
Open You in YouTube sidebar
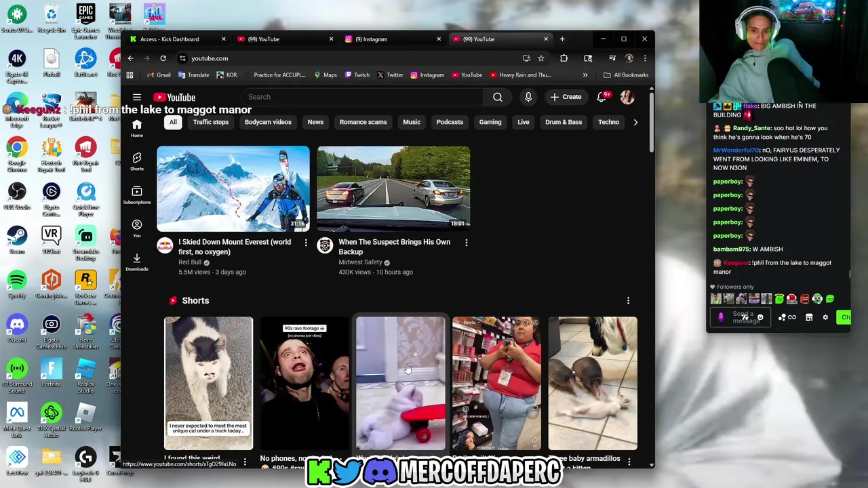click(x=137, y=228)
